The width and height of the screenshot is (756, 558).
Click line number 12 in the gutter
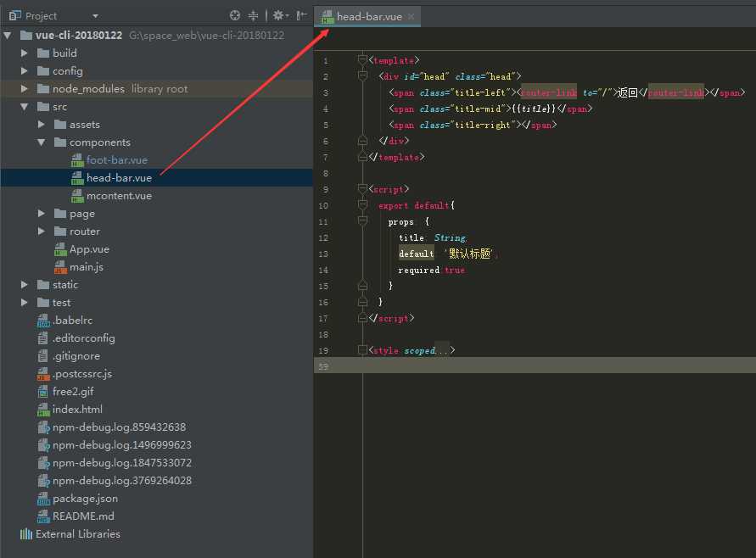[x=323, y=237]
